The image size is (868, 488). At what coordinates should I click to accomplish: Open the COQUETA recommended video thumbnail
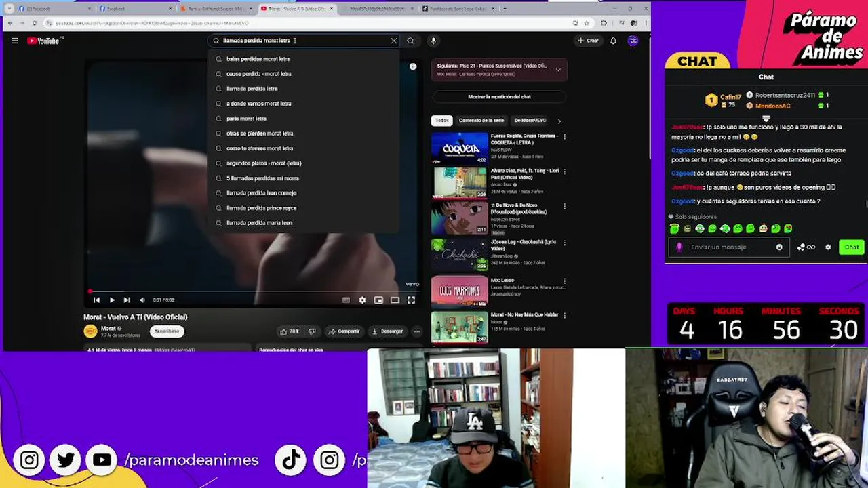pyautogui.click(x=460, y=148)
